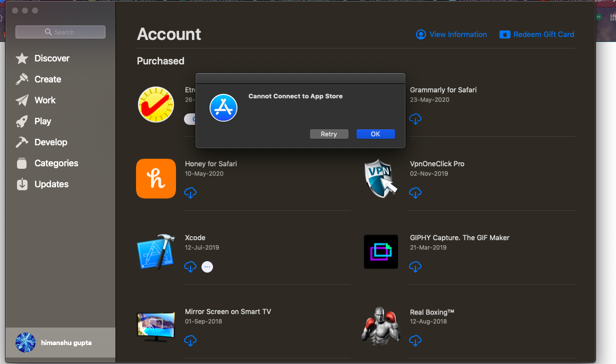
Task: Click the Mirror Screen on Smart TV icon
Action: coord(156,327)
